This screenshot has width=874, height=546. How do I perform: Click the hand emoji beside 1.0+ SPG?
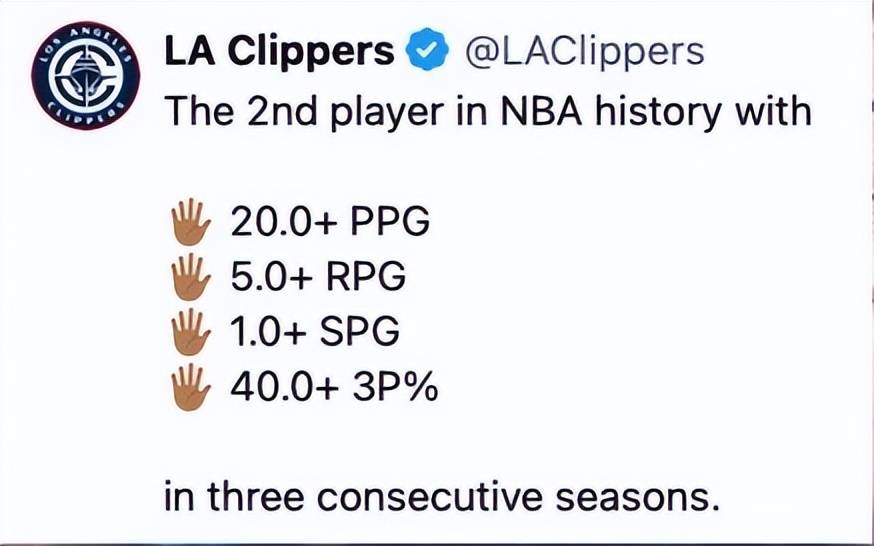[x=191, y=332]
